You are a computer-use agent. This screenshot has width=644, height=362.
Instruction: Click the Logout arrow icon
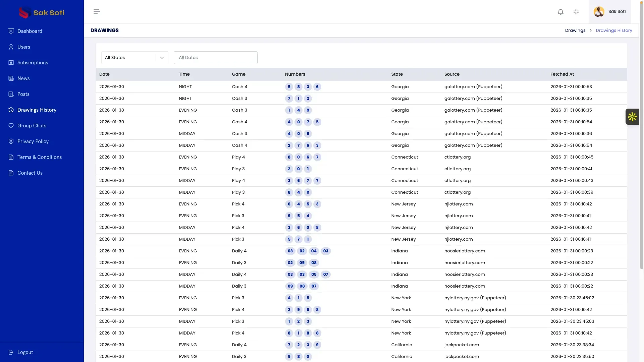(x=11, y=352)
